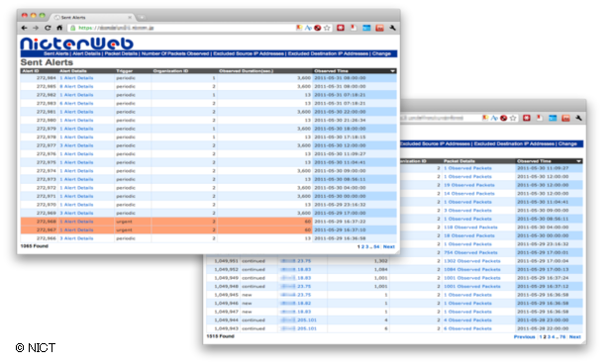Click Next in the back window pagination
614x364 pixels.
click(574, 336)
